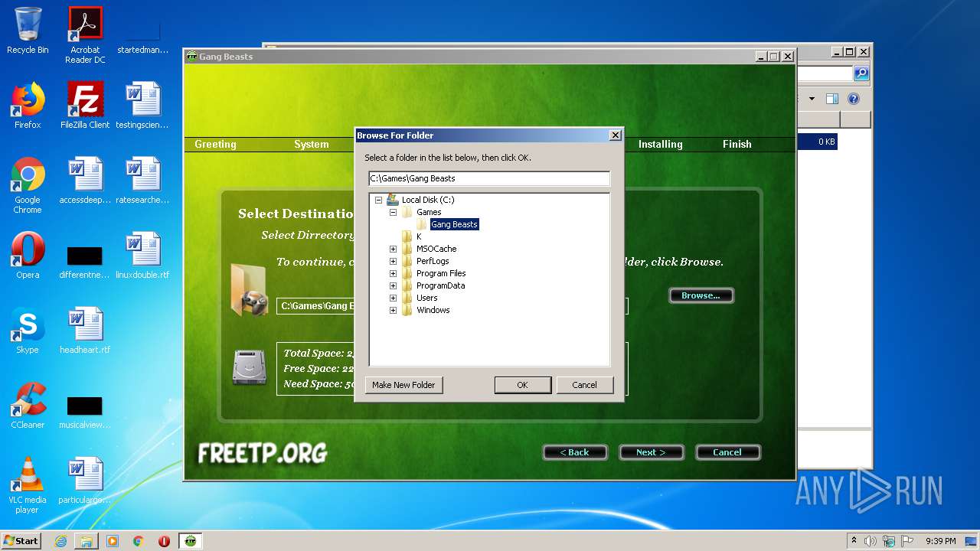Expand the PerfLogs folder node
Viewport: 980px width, 551px height.
[393, 261]
